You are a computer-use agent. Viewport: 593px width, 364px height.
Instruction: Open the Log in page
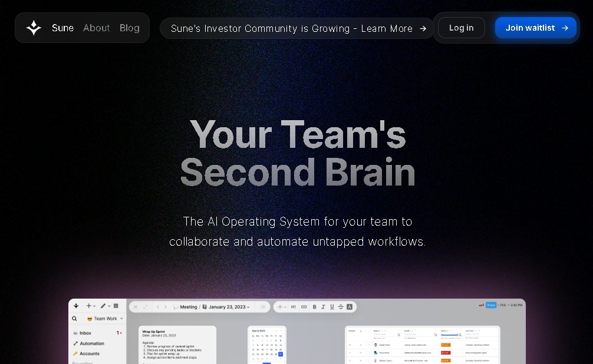[461, 28]
